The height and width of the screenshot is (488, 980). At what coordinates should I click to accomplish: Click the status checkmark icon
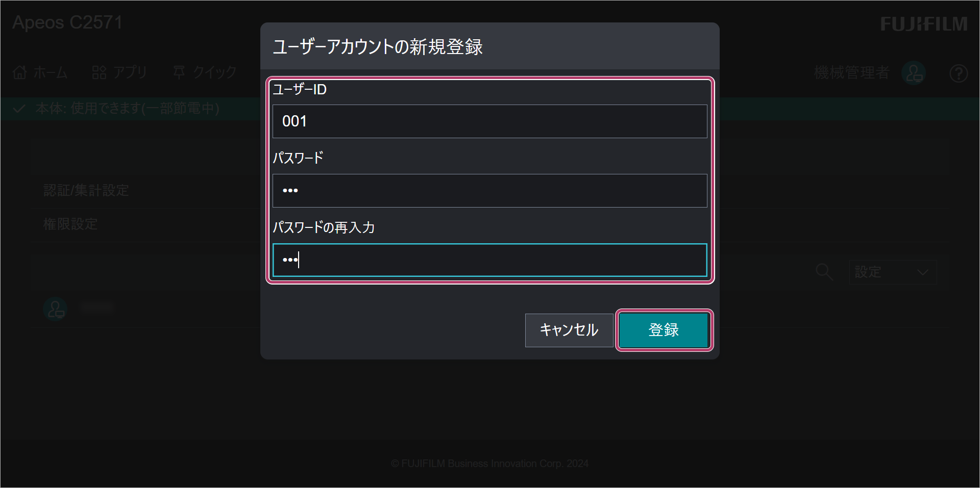(19, 109)
